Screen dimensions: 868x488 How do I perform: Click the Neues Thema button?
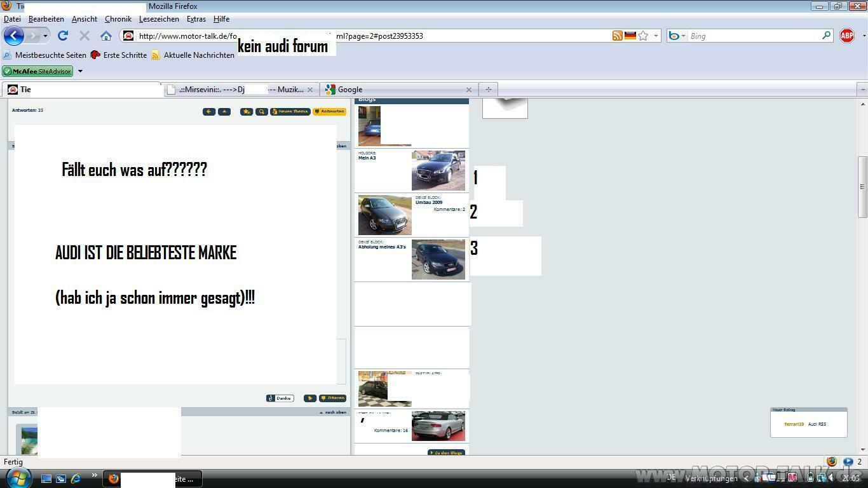coord(290,111)
